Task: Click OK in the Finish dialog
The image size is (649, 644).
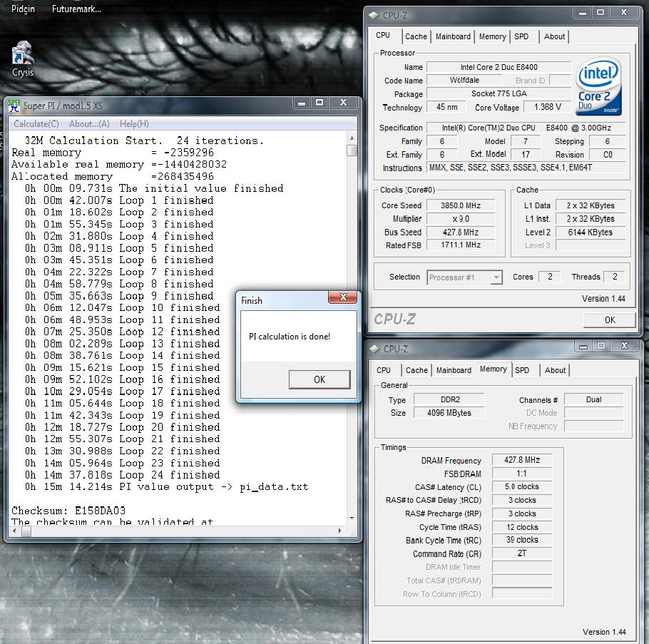Action: coord(320,379)
